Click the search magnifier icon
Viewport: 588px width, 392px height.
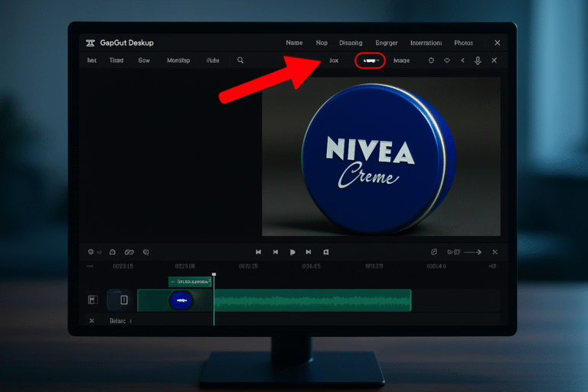[240, 60]
